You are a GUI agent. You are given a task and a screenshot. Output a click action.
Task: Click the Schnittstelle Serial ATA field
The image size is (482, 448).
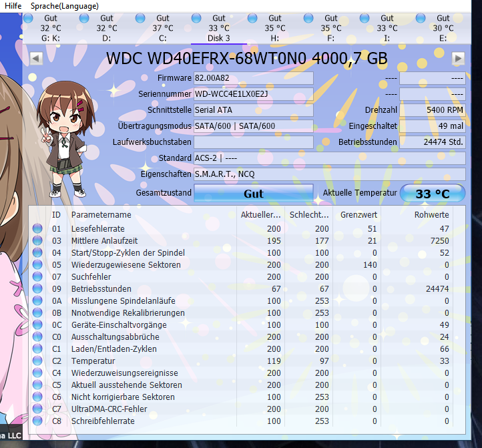pyautogui.click(x=254, y=110)
